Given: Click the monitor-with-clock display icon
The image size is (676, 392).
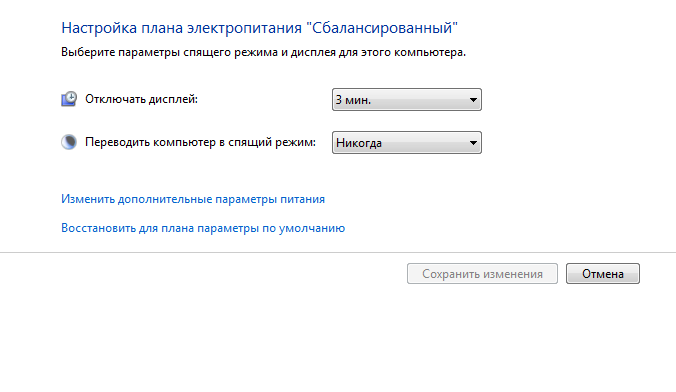Looking at the screenshot, I should tap(69, 99).
